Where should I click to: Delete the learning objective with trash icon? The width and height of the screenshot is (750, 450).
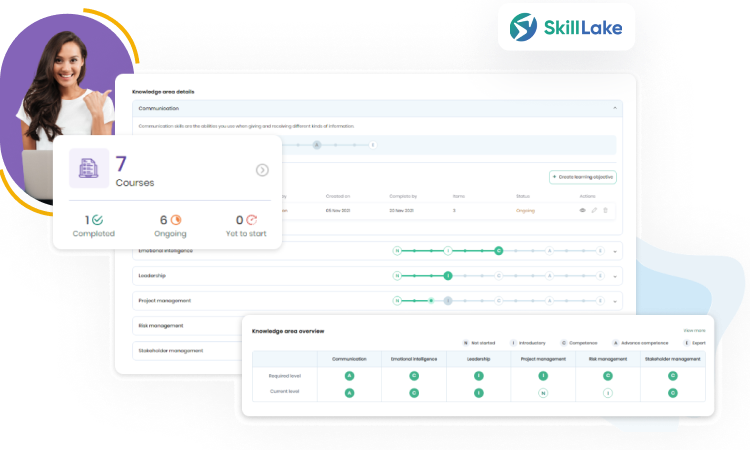click(606, 210)
